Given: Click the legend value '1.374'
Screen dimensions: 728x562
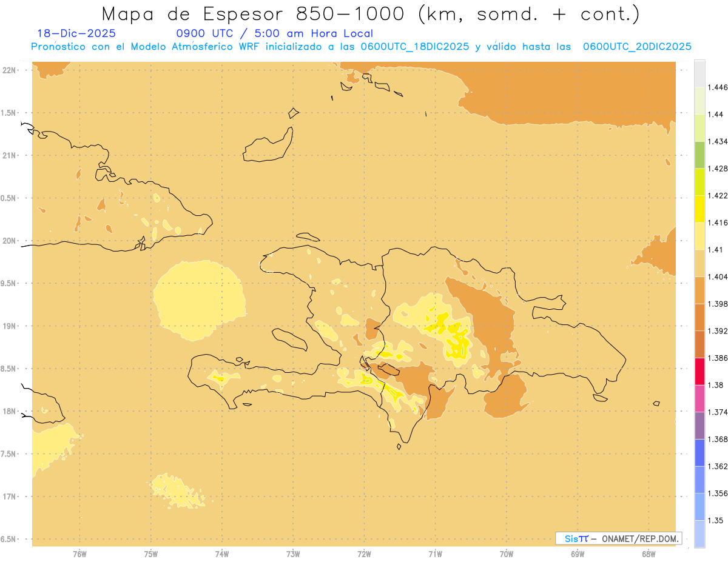Looking at the screenshot, I should [x=718, y=412].
